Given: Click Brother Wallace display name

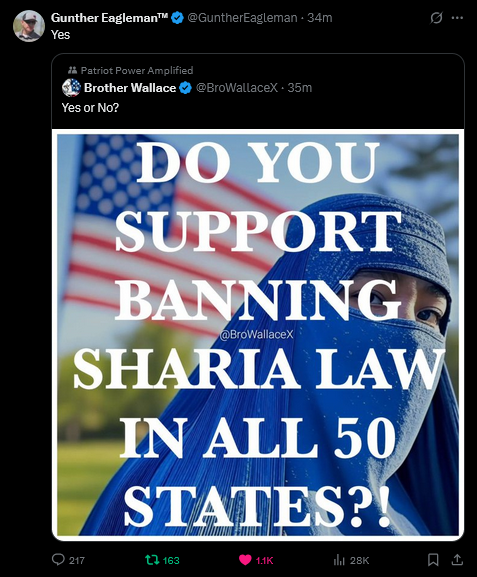Looking at the screenshot, I should 130,88.
